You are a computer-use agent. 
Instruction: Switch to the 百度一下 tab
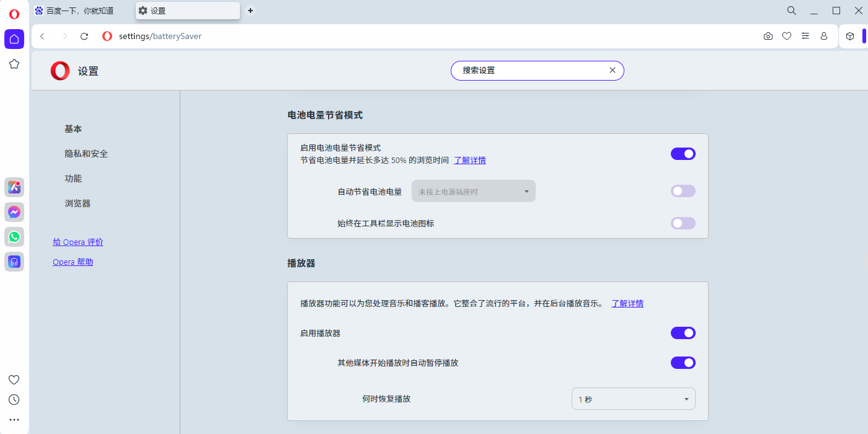[79, 11]
